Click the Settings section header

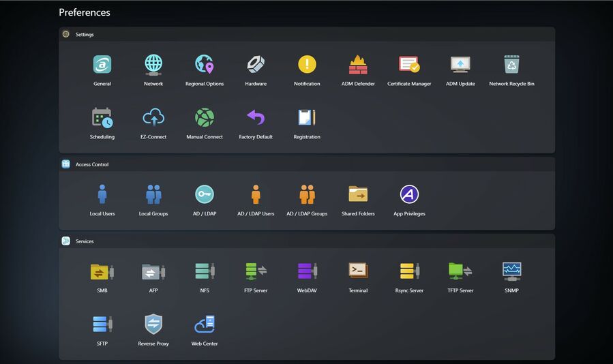(85, 34)
